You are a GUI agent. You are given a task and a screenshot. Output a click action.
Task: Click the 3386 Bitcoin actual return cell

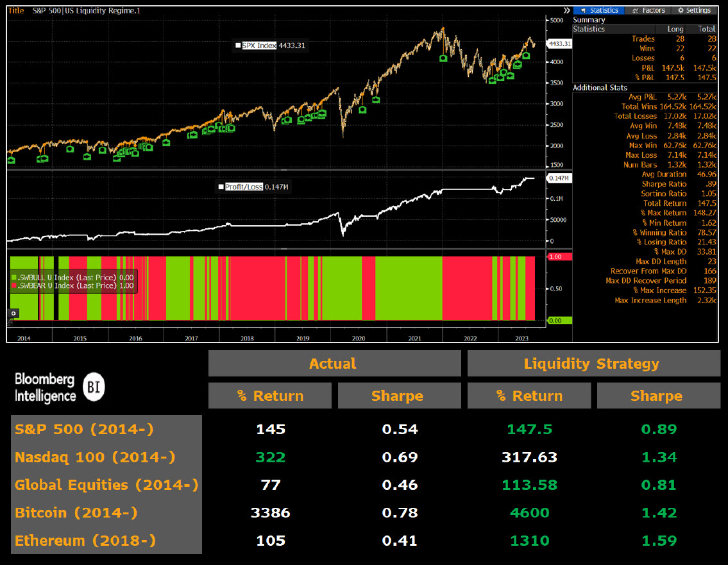pyautogui.click(x=271, y=512)
